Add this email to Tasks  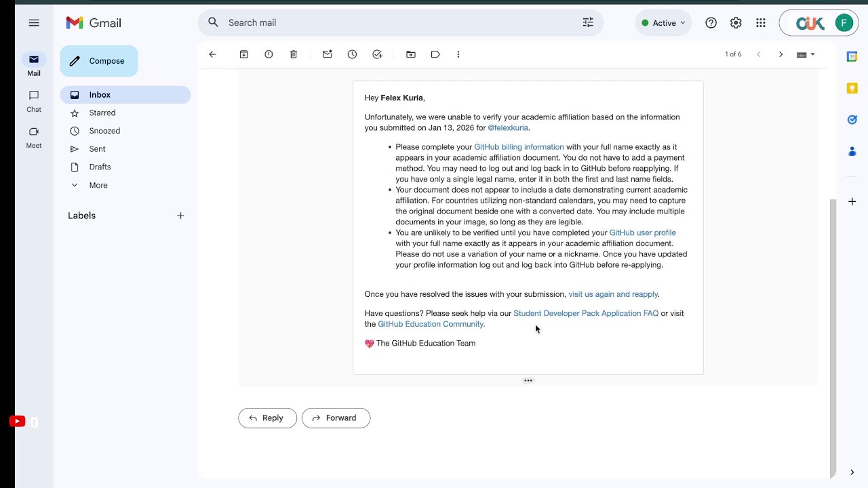[x=378, y=54]
